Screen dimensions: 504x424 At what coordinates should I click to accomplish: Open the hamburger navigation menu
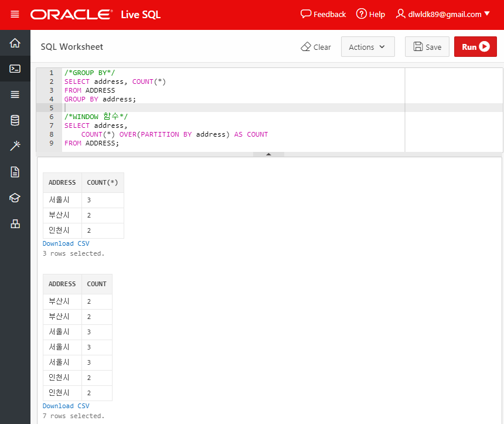[x=15, y=15]
